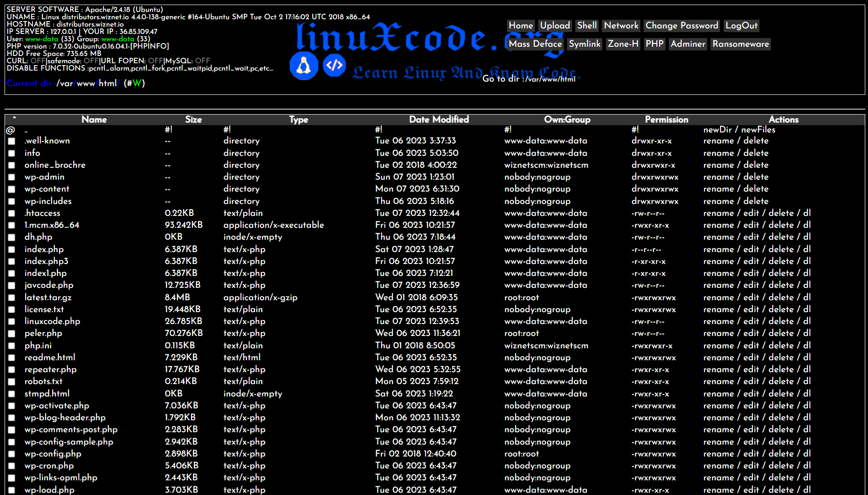
Task: Go up to parent directory '..'
Action: click(26, 130)
